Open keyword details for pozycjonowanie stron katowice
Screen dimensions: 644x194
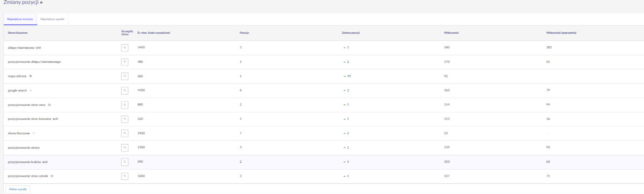125,119
